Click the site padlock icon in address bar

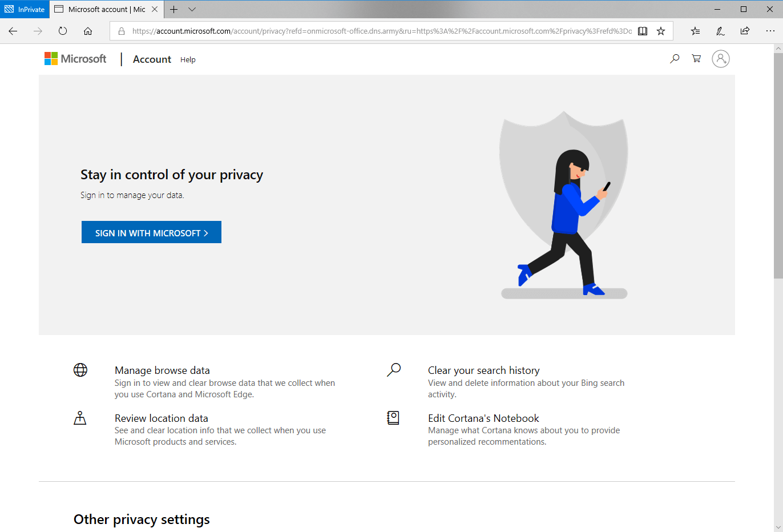121,31
